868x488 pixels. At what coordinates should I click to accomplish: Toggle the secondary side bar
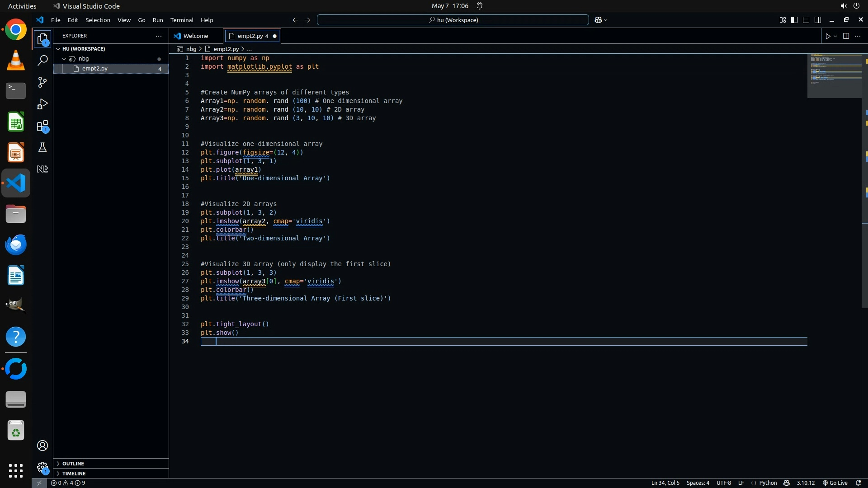point(818,20)
